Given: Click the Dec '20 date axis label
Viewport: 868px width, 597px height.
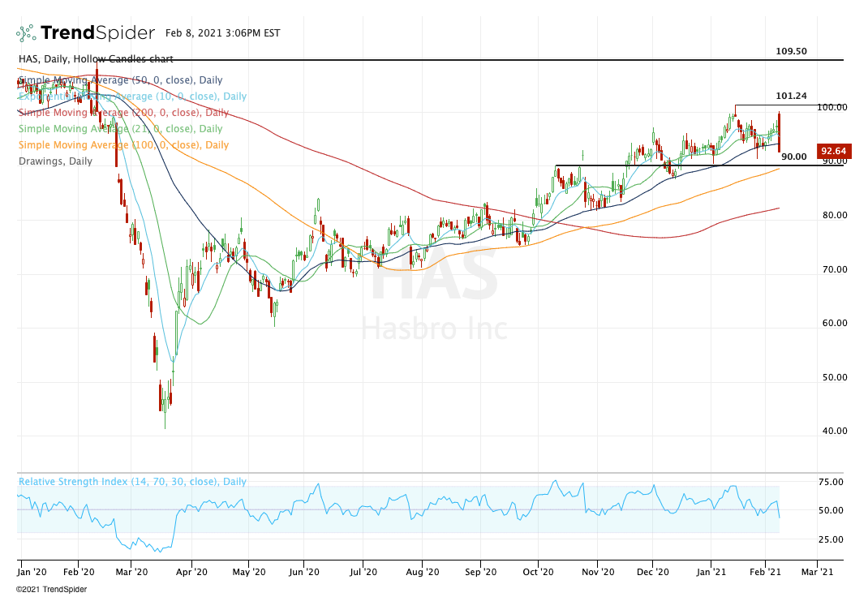Looking at the screenshot, I should click(x=653, y=572).
